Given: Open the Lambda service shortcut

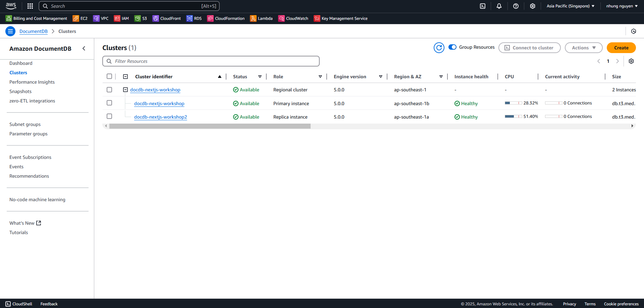Looking at the screenshot, I should point(261,18).
